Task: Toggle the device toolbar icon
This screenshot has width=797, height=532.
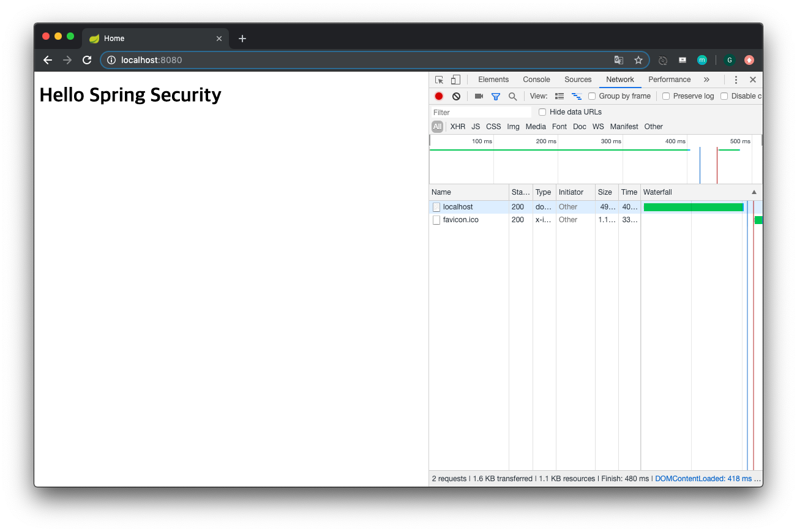Action: (x=455, y=80)
